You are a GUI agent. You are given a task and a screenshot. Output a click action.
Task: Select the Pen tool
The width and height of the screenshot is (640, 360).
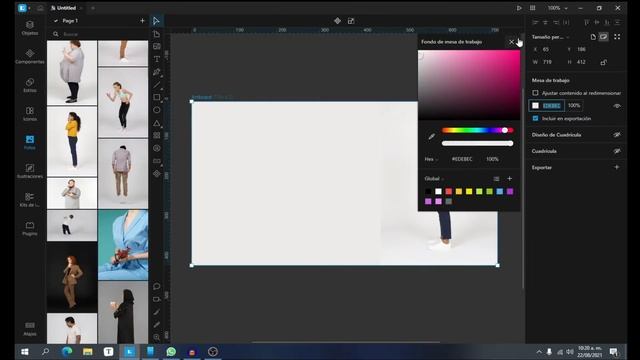[x=157, y=72]
